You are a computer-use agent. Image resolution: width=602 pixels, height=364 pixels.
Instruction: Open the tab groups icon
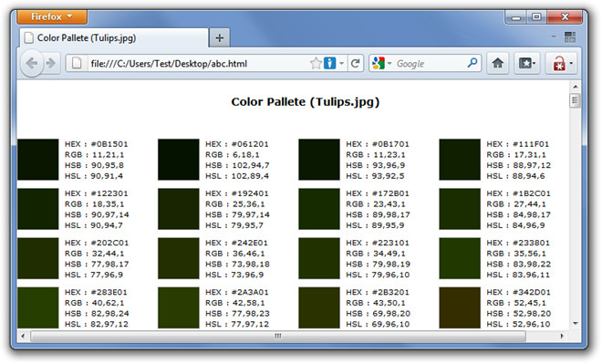point(570,37)
